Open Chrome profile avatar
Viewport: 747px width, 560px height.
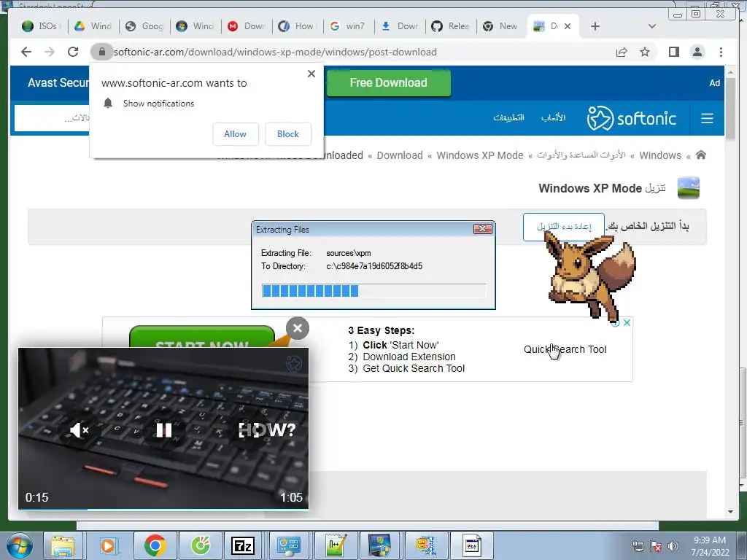(697, 52)
